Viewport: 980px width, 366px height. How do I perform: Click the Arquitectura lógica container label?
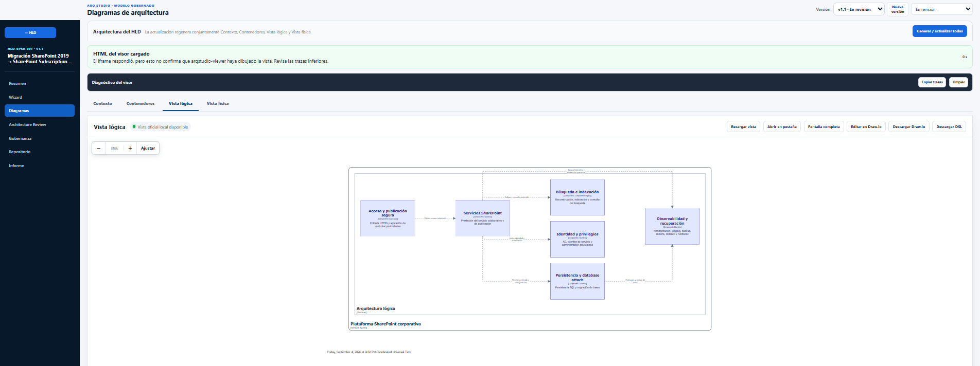coord(376,308)
